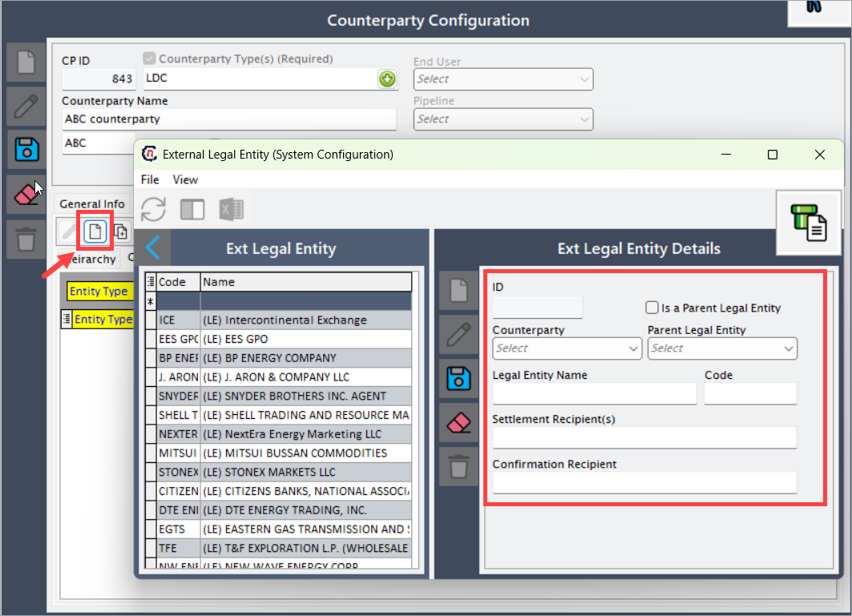The height and width of the screenshot is (616, 852).
Task: Toggle the Counterparty Type(s) Required checkbox
Action: click(x=149, y=58)
